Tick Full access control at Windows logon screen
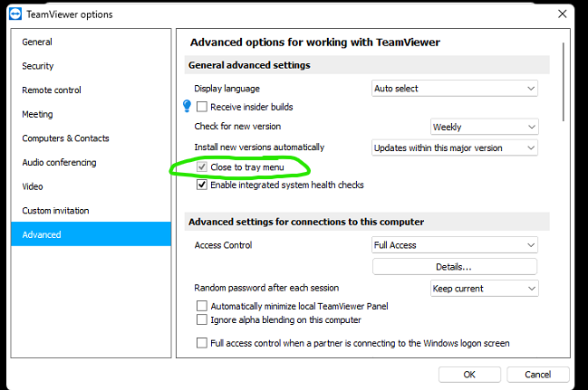Image resolution: width=588 pixels, height=390 pixels. [x=202, y=343]
